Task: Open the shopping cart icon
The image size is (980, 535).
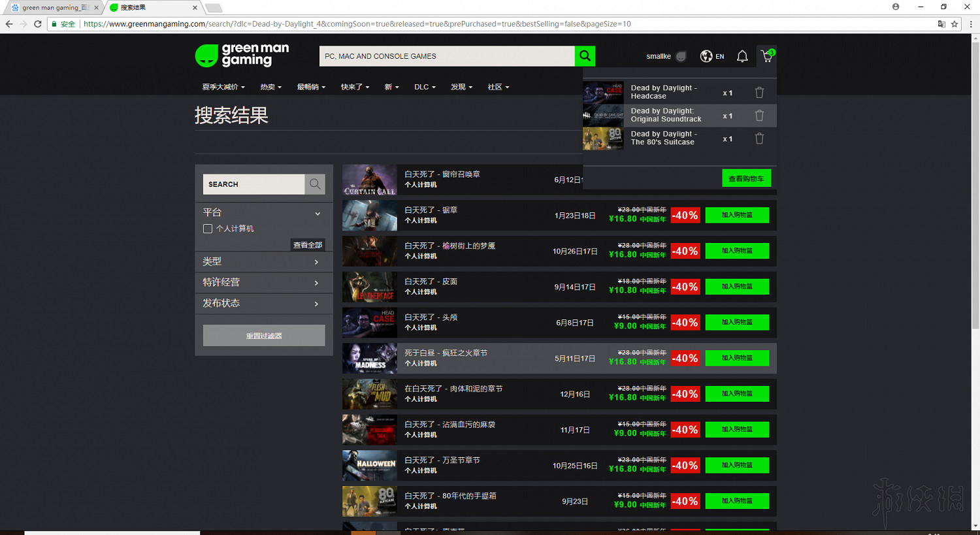Action: click(x=766, y=56)
